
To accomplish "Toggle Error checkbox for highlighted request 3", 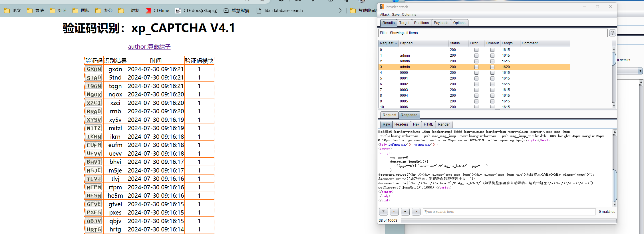I will [x=476, y=67].
